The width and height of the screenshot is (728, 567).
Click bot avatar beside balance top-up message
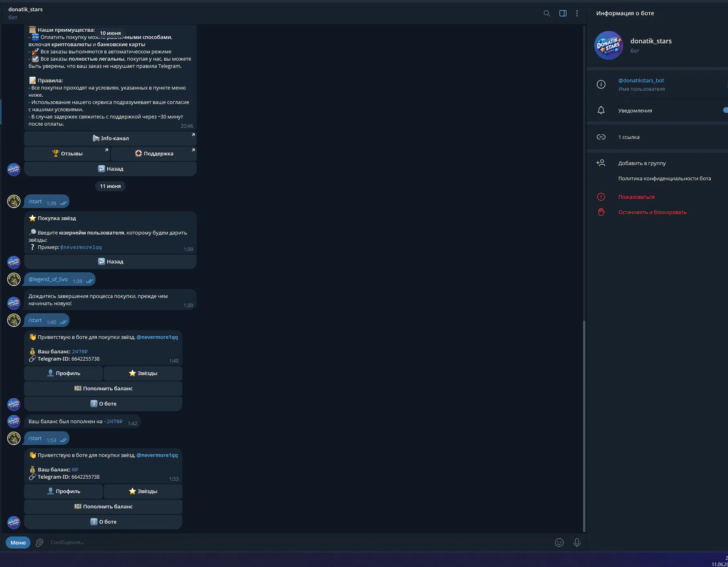14,421
